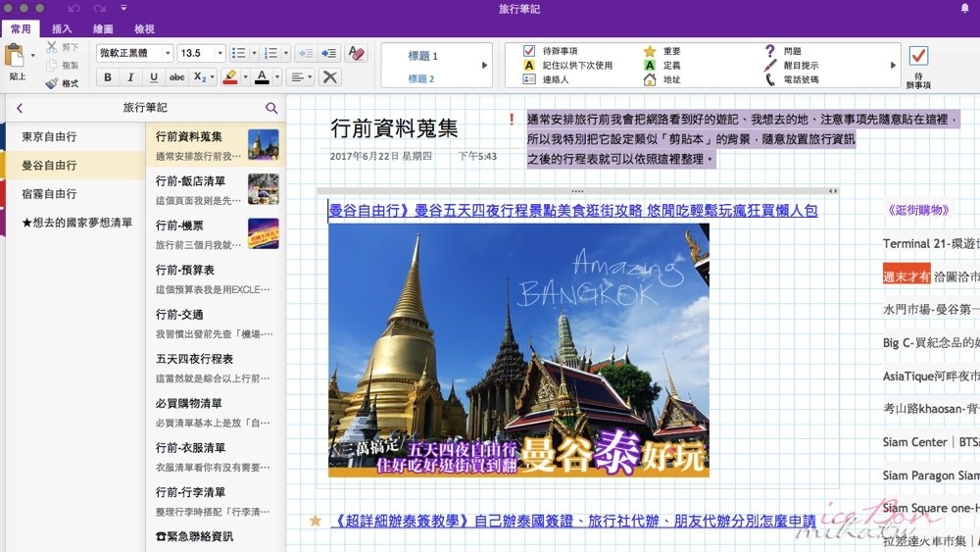This screenshot has height=552, width=980.
Task: Open the 曼谷自由行 五天四夜 attraction link
Action: (x=573, y=211)
